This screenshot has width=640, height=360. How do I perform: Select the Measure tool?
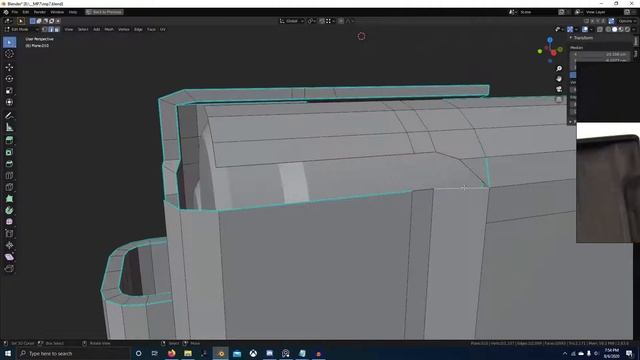click(9, 127)
